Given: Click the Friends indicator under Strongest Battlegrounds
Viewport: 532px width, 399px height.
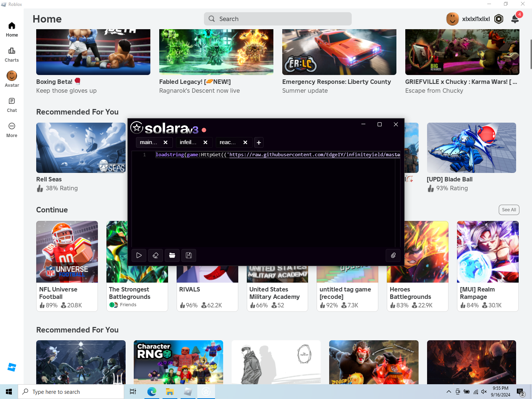Looking at the screenshot, I should (123, 305).
